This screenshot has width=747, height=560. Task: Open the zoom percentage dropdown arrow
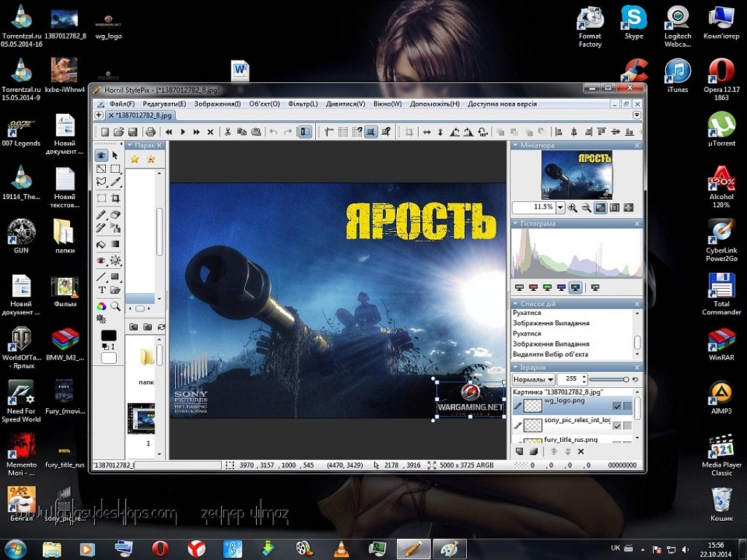tap(560, 208)
